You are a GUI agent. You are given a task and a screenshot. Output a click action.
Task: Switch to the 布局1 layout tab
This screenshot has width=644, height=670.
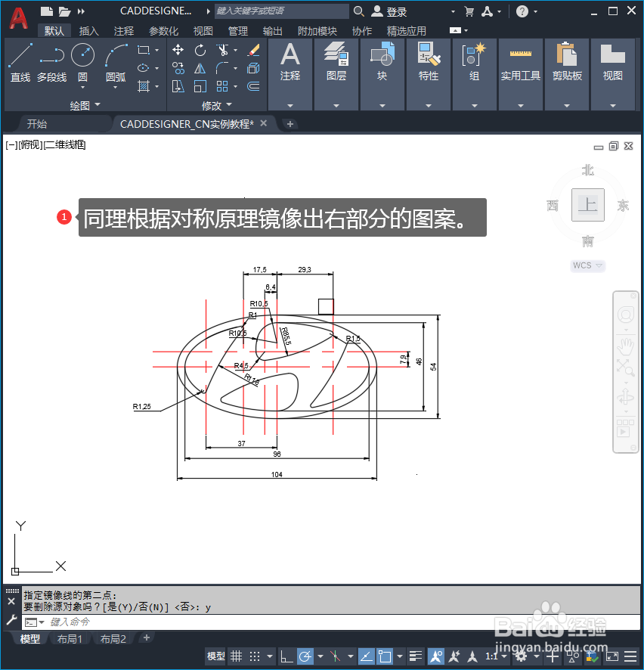point(70,639)
